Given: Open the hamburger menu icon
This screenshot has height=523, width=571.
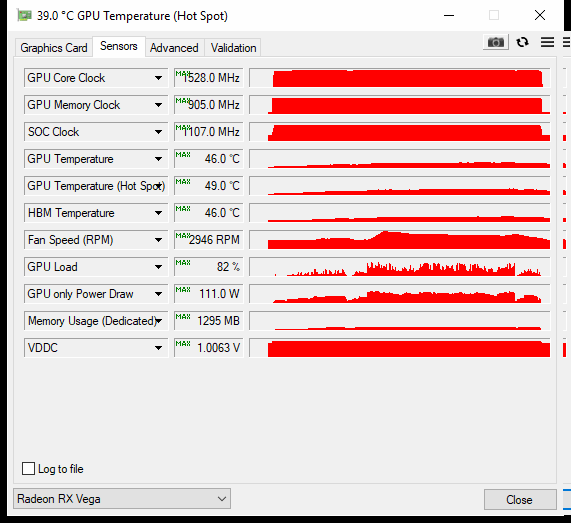Looking at the screenshot, I should coord(547,42).
